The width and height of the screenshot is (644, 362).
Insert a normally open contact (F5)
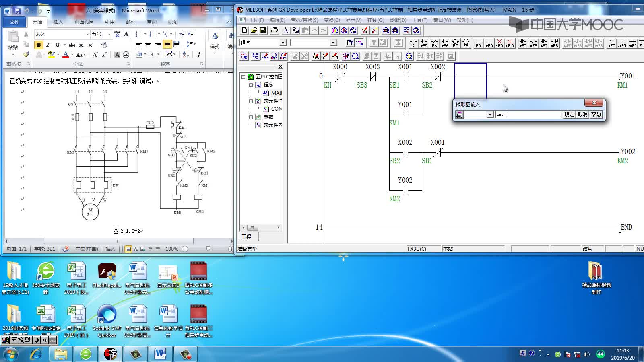point(413,43)
